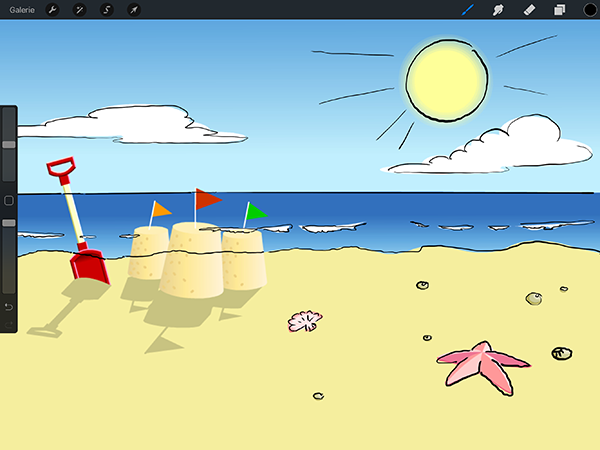Activate the Transform arrow tool

point(134,10)
